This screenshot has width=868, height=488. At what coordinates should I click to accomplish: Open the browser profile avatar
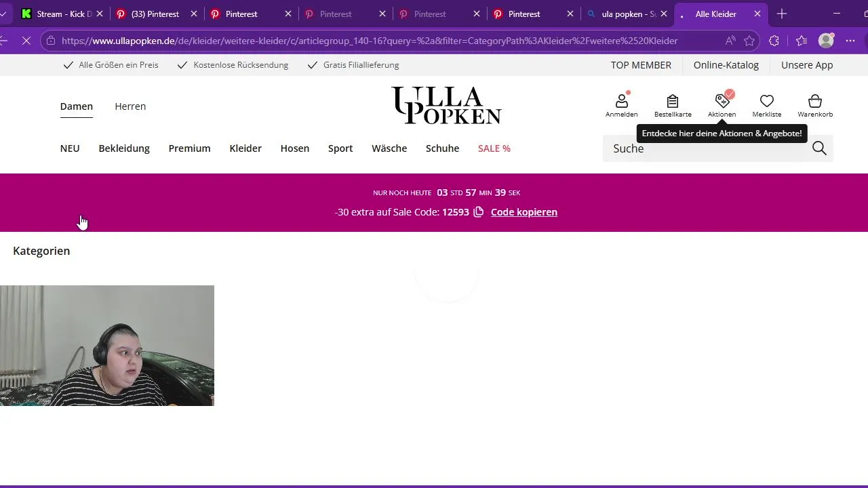click(x=826, y=41)
